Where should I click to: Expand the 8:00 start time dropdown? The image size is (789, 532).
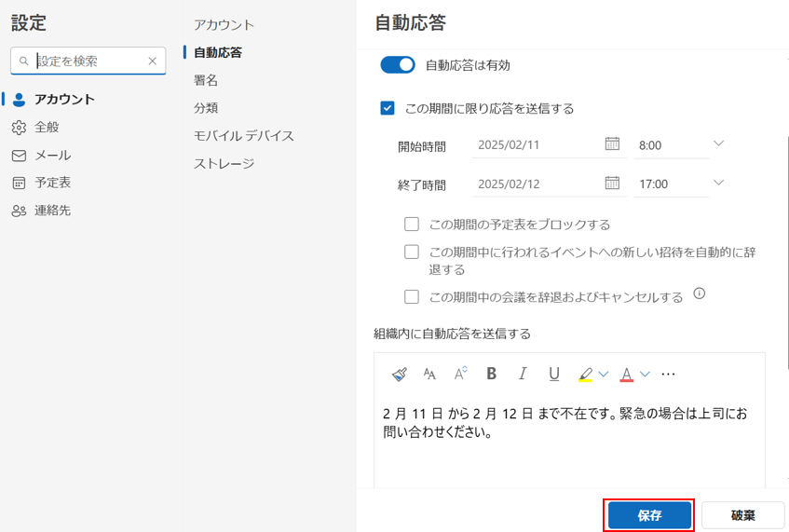[718, 143]
